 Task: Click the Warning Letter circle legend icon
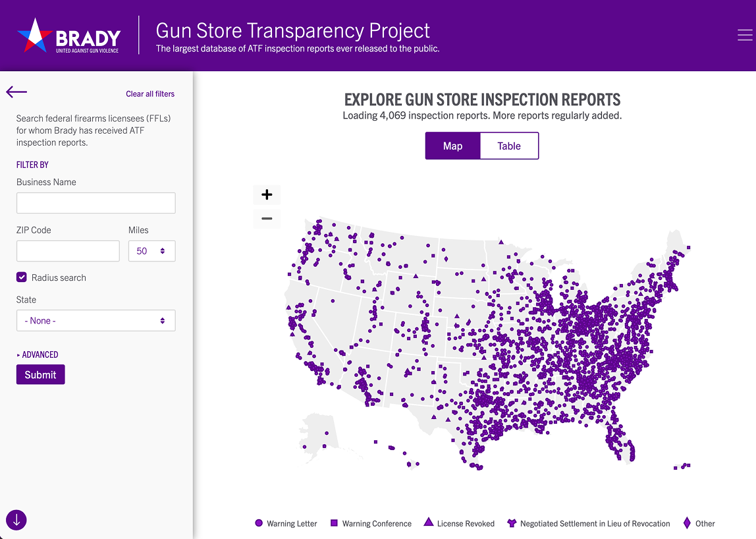pyautogui.click(x=259, y=523)
